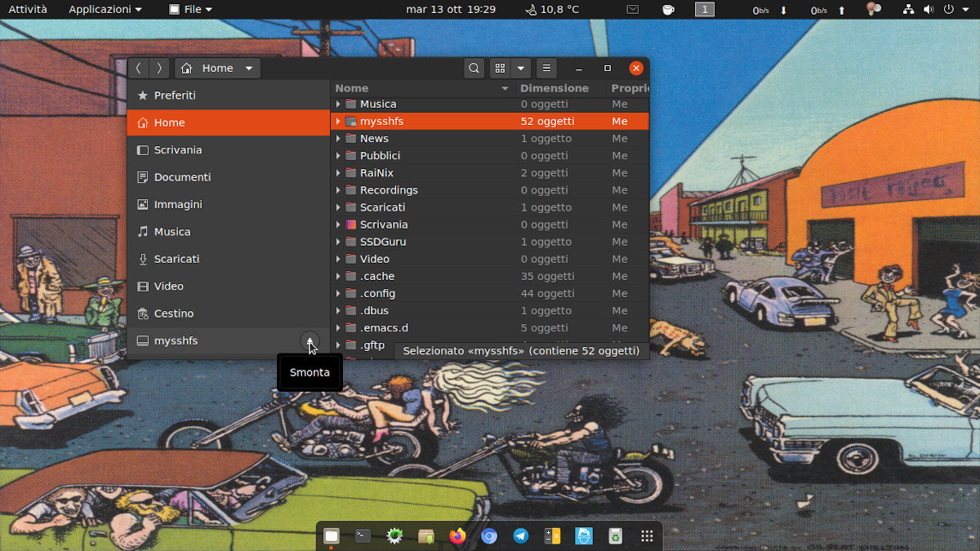Open the Calculator from the dock
Viewport: 980px width, 551px height.
tap(552, 536)
